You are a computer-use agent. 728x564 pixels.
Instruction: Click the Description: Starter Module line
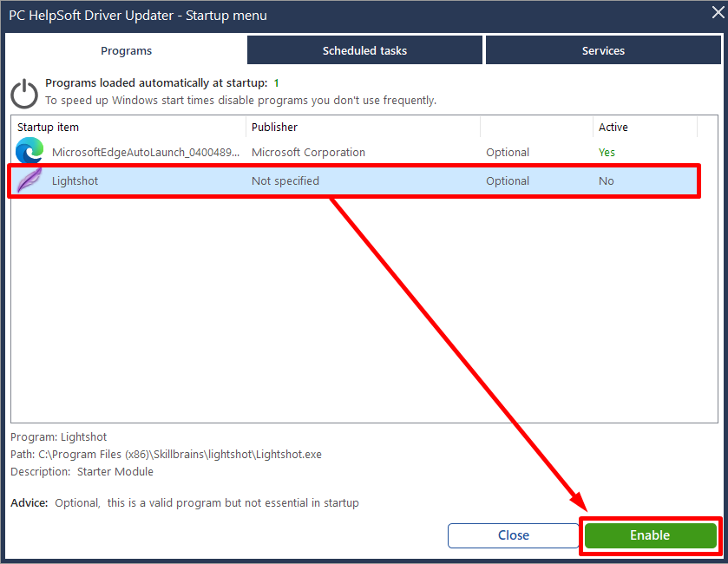tap(82, 472)
